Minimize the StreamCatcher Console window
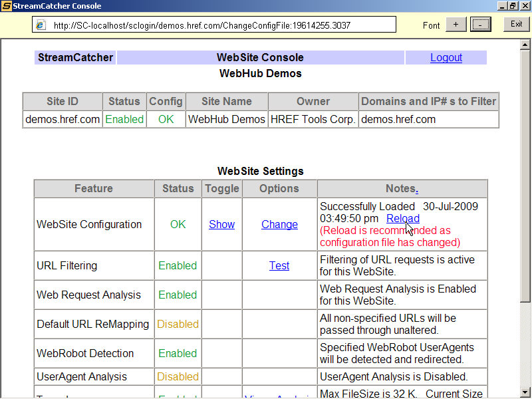Viewport: 532px width, 399px height. pyautogui.click(x=503, y=6)
